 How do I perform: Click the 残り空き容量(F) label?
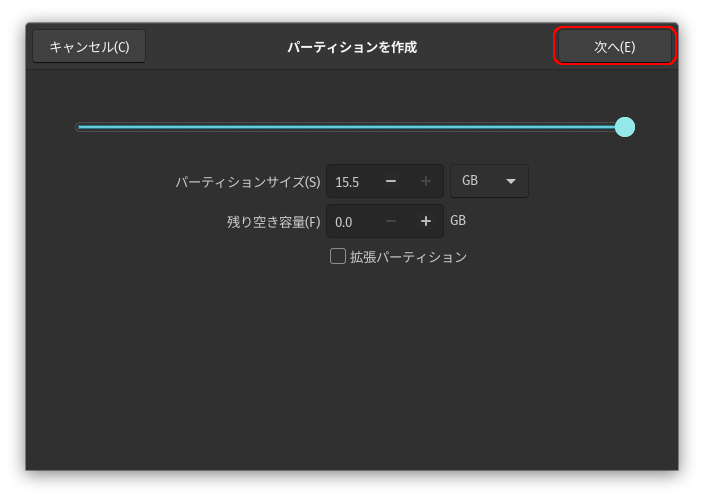pos(273,222)
